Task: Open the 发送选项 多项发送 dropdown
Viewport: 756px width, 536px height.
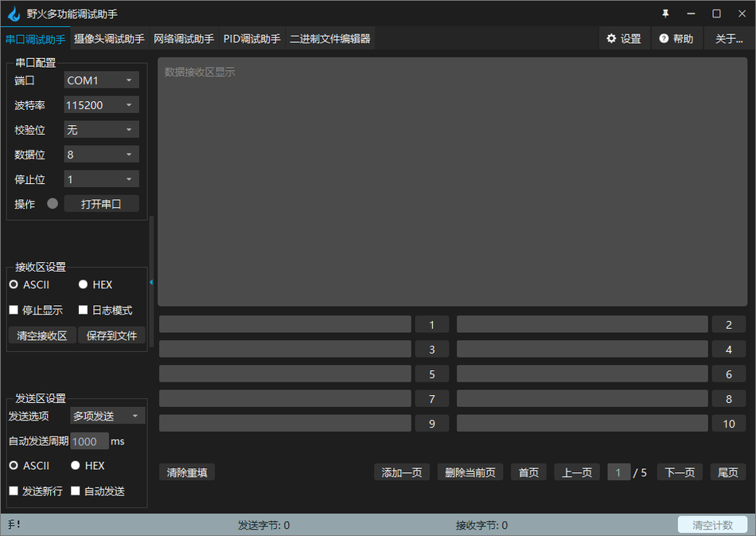Action: point(107,416)
